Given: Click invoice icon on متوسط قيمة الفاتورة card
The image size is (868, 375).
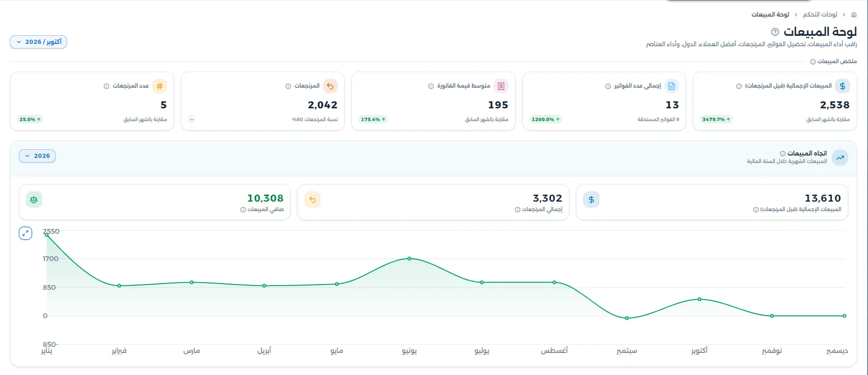Looking at the screenshot, I should pyautogui.click(x=501, y=86).
